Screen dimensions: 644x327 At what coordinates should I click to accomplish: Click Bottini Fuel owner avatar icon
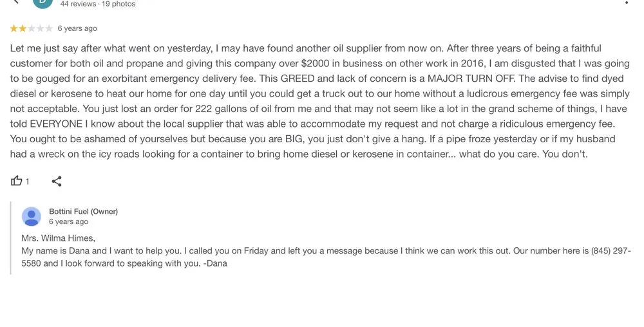pos(32,216)
